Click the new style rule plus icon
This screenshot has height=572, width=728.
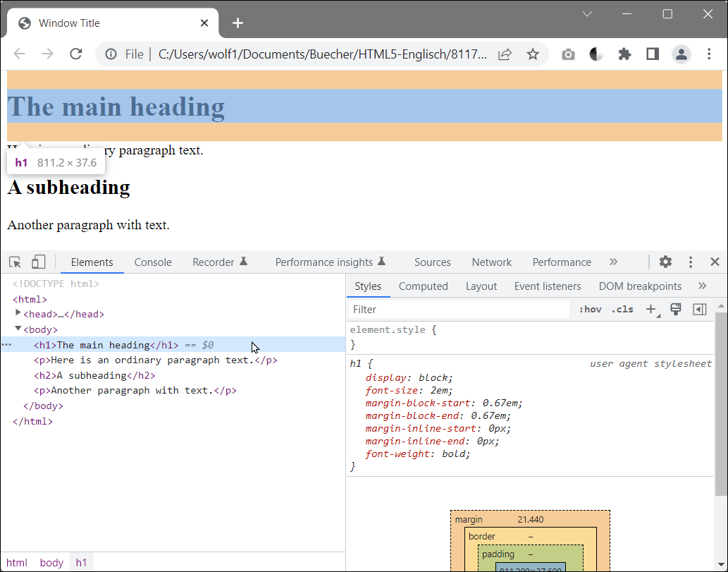(x=650, y=310)
